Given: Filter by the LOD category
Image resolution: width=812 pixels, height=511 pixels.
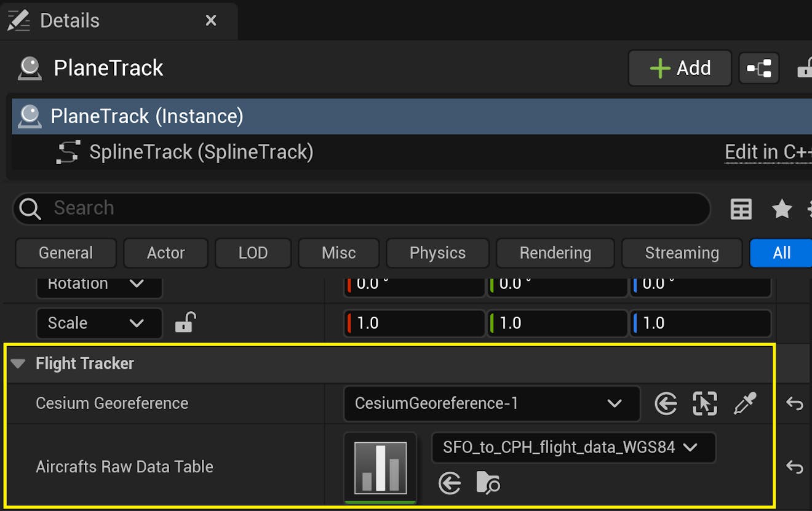Looking at the screenshot, I should pyautogui.click(x=253, y=253).
